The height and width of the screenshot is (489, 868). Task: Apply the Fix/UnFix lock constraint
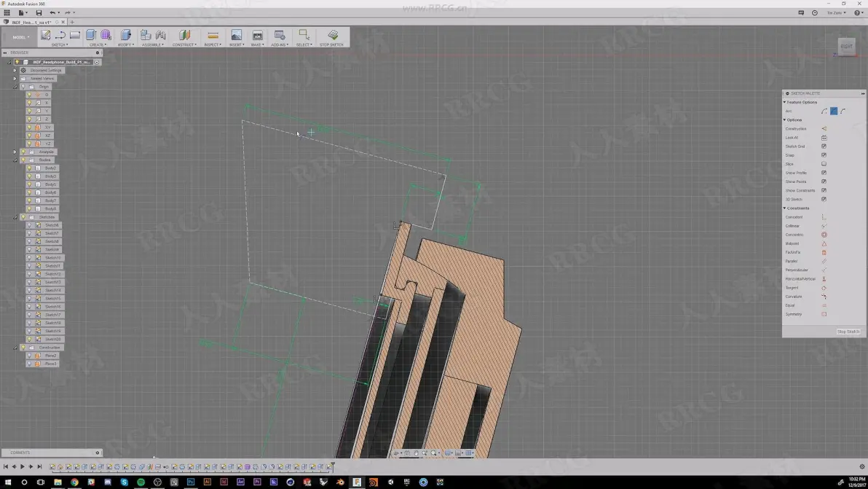pyautogui.click(x=824, y=253)
